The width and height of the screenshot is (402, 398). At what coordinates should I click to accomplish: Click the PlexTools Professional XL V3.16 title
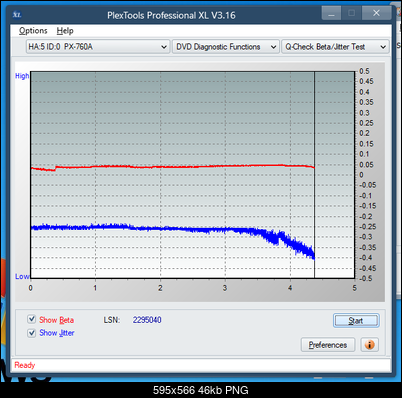[x=171, y=15]
